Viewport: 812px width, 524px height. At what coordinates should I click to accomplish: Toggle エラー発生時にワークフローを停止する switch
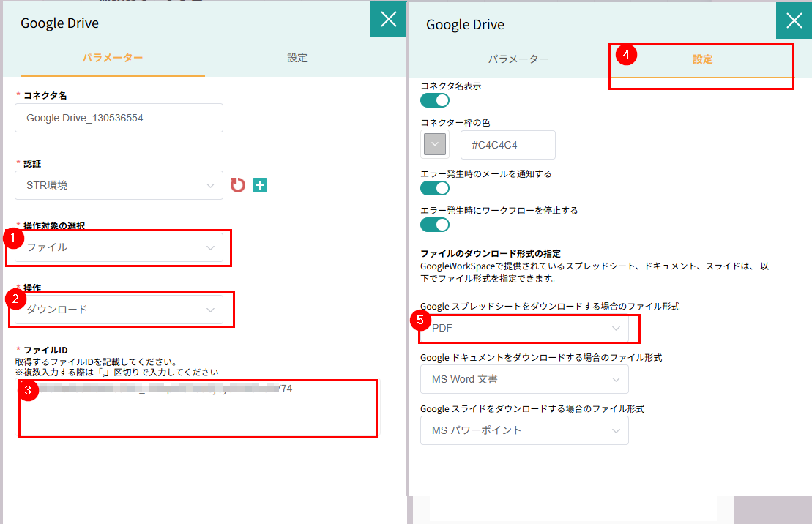435,225
